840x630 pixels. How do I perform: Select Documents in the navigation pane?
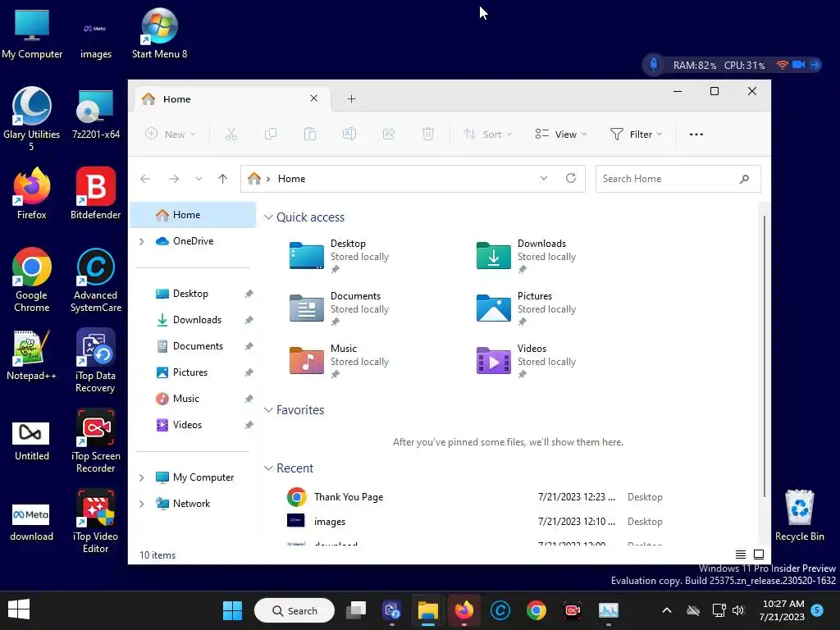pos(193,346)
